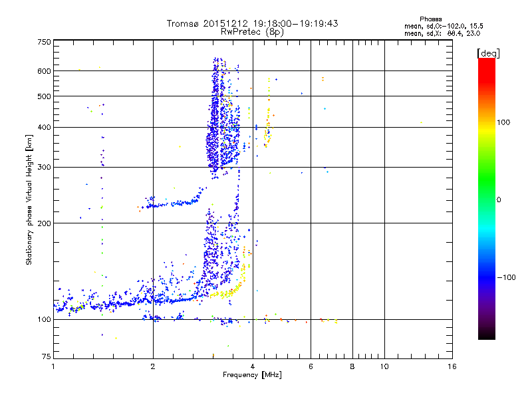Click the y-axis tick '200'

click(45, 223)
